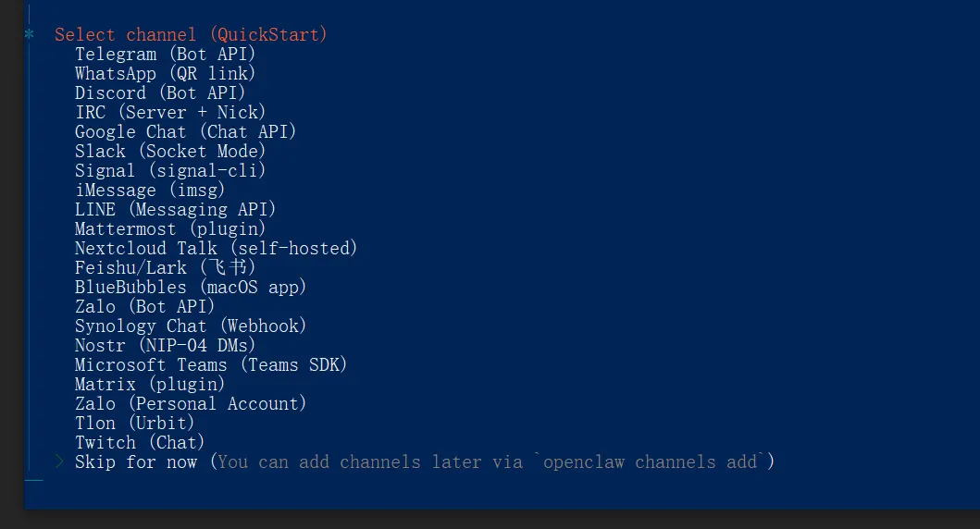Click Skip for now option
Viewport: 980px width, 529px height.
136,462
